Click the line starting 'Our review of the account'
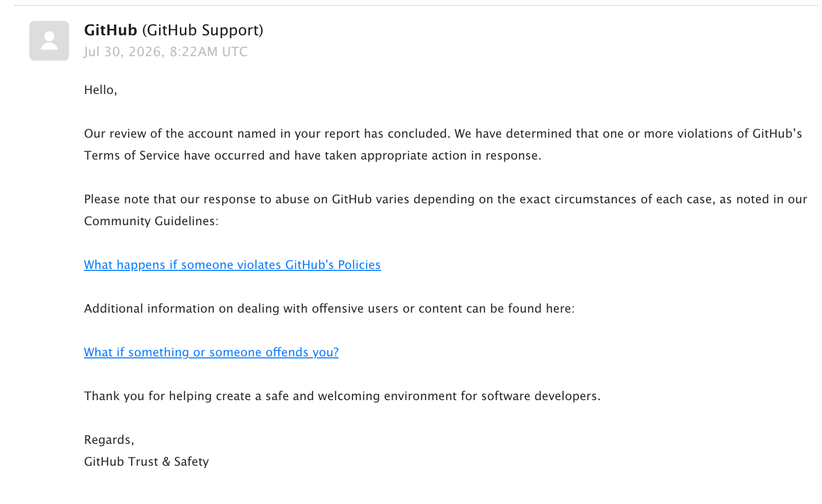This screenshot has height=504, width=822. click(x=443, y=134)
